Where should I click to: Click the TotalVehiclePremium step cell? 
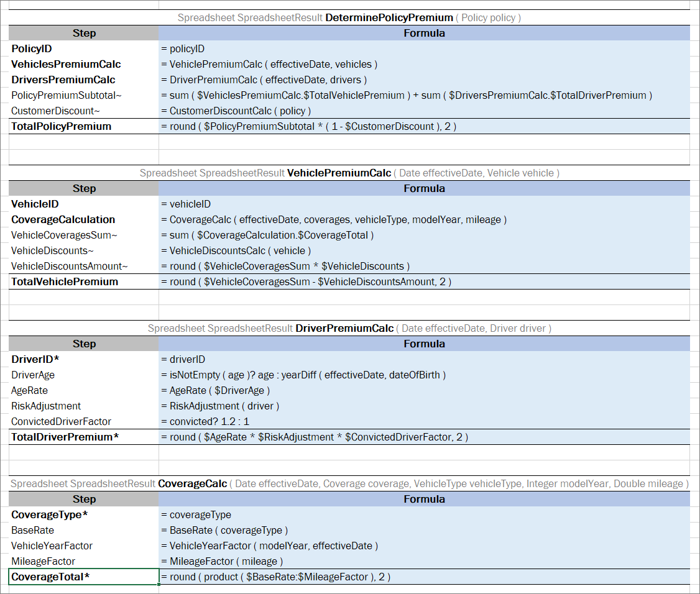[84, 281]
